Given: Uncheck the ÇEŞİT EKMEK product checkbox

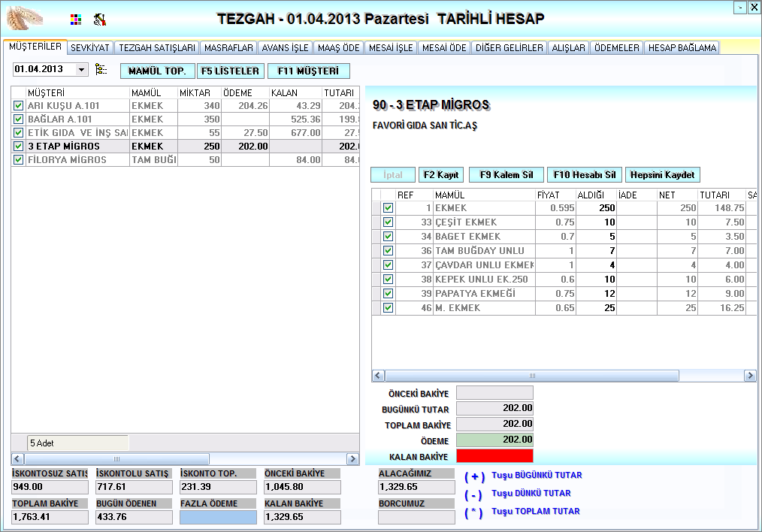Looking at the screenshot, I should point(388,222).
